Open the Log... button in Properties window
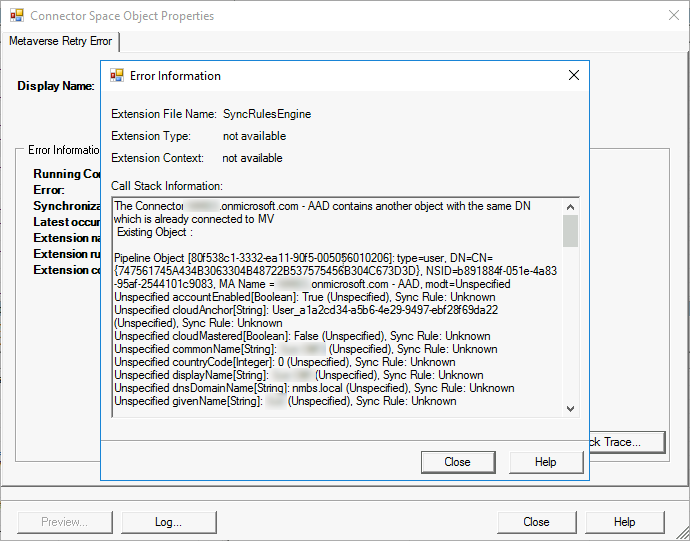This screenshot has height=541, width=690. click(x=169, y=522)
